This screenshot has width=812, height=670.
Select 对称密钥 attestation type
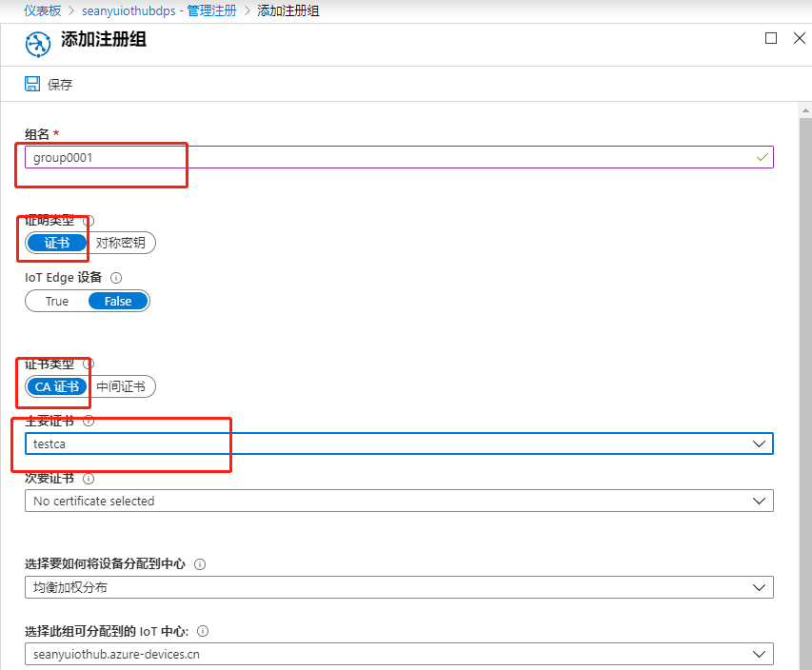(x=121, y=243)
